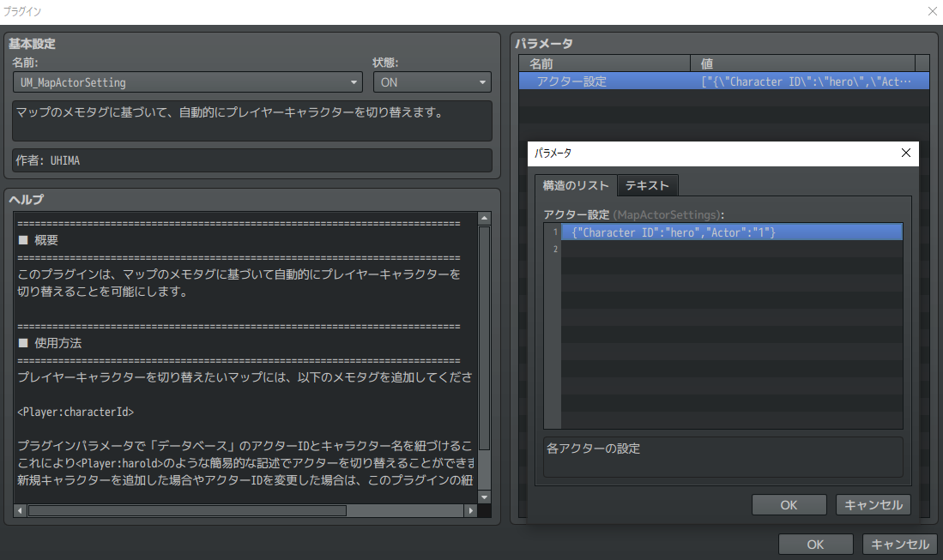Open the 状態 dropdown showing ON
This screenshot has width=943, height=560.
482,81
